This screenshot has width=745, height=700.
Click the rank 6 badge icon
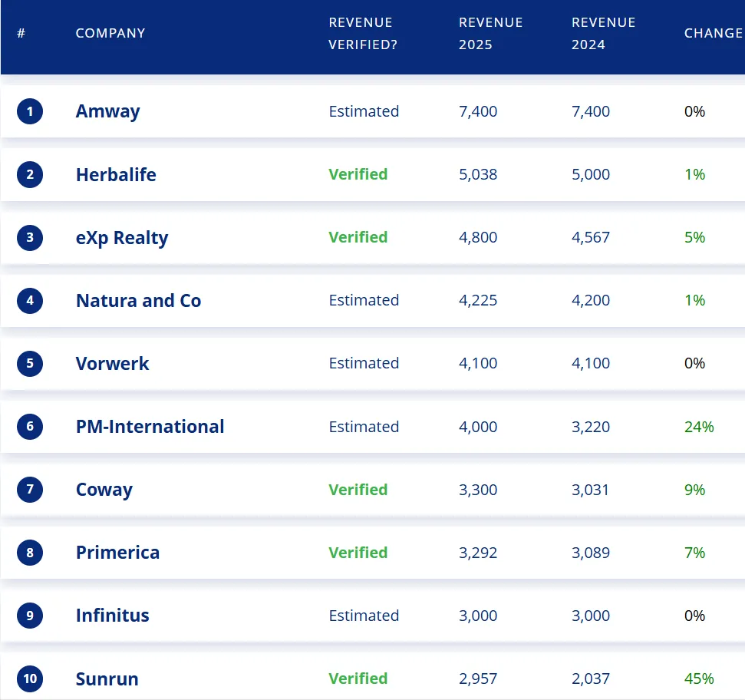point(30,427)
